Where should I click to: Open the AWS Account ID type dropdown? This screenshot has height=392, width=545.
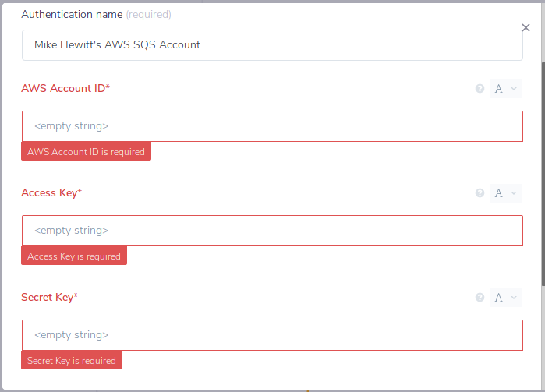coord(505,89)
